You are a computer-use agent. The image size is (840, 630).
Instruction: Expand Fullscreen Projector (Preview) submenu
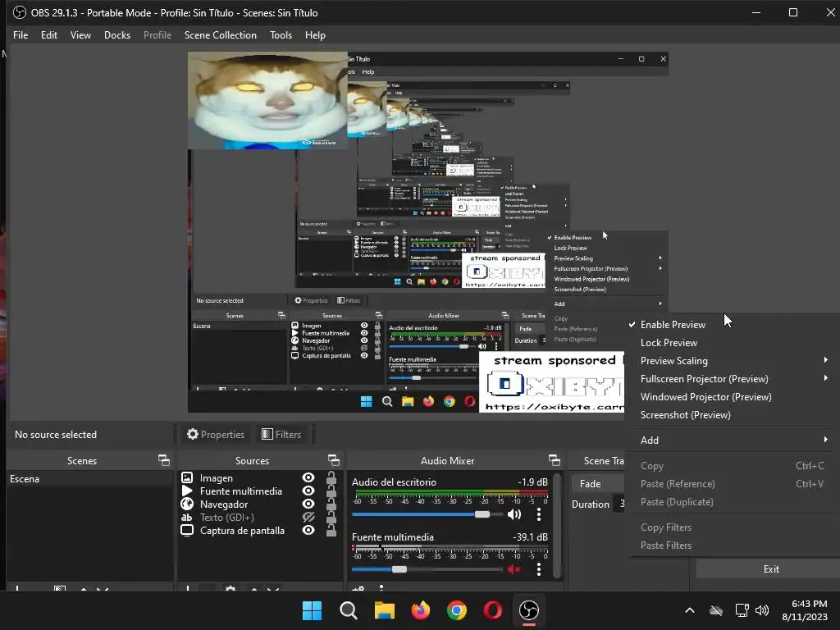(x=729, y=379)
